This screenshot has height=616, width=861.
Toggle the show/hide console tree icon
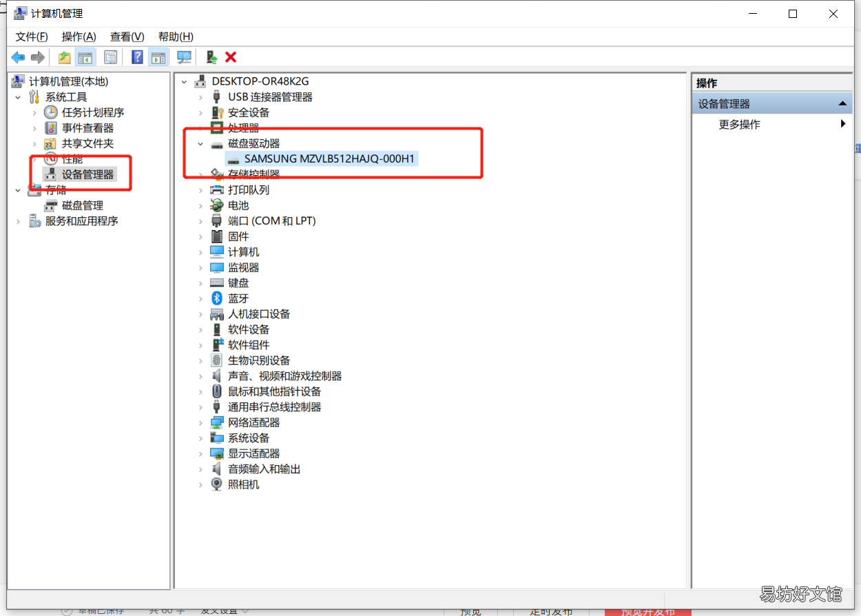[85, 57]
